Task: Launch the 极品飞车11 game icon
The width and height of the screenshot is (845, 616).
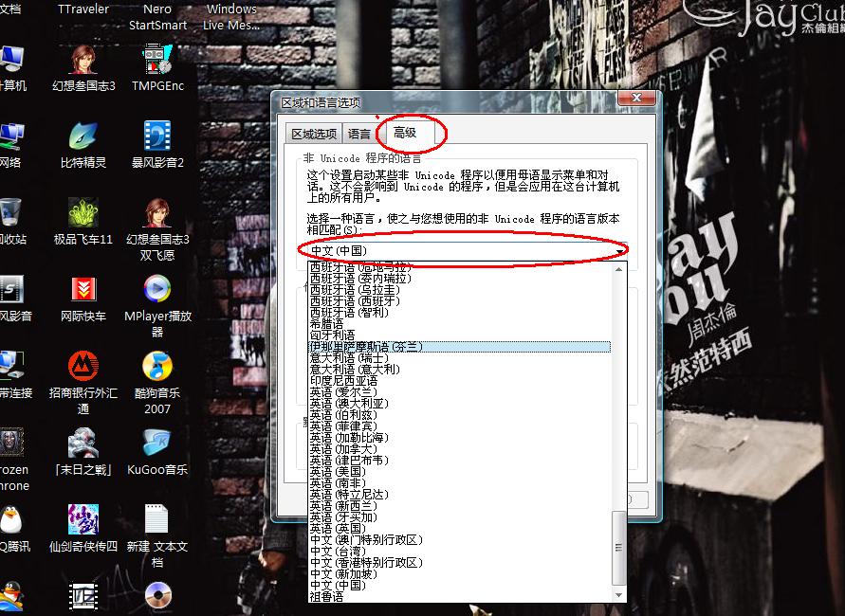Action: tap(83, 214)
